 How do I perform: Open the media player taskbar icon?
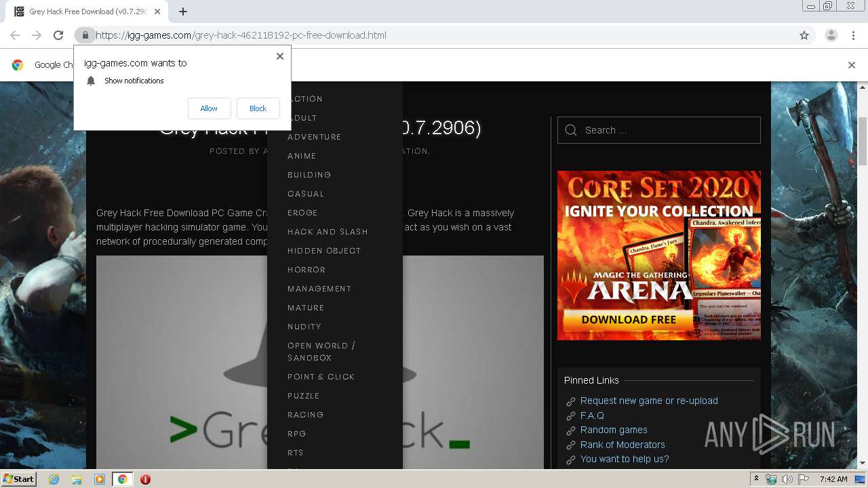click(100, 479)
